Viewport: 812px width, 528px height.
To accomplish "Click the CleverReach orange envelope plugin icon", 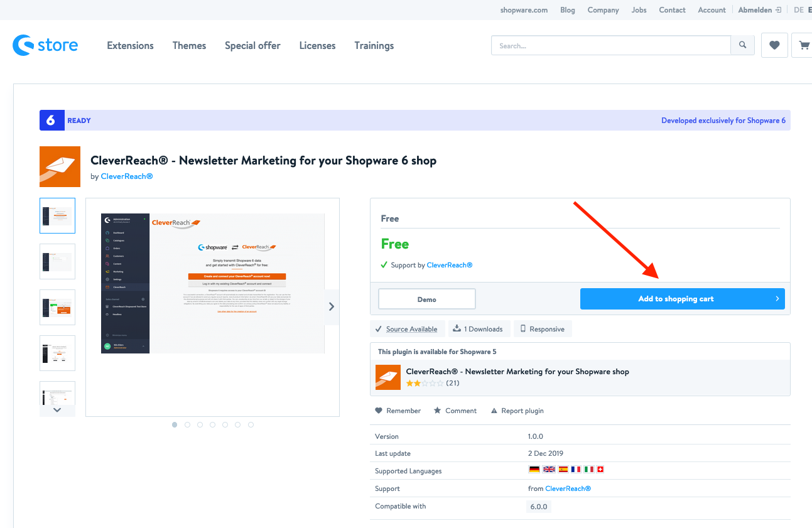I will pyautogui.click(x=60, y=166).
